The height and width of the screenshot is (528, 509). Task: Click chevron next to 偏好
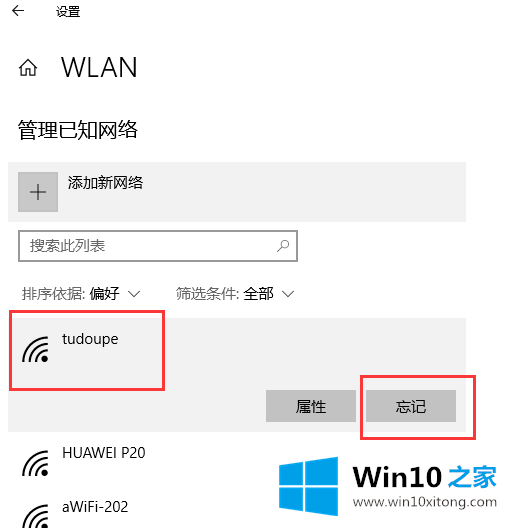coord(134,294)
